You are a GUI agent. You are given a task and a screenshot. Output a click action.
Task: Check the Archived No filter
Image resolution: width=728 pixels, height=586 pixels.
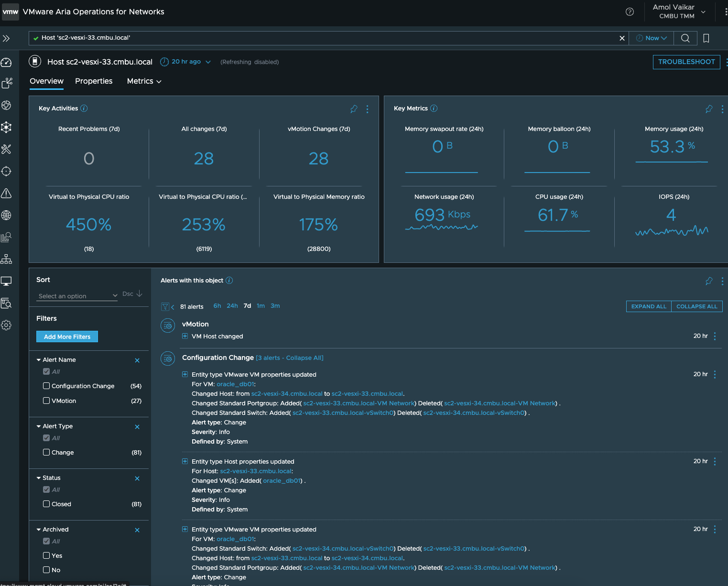tap(46, 570)
